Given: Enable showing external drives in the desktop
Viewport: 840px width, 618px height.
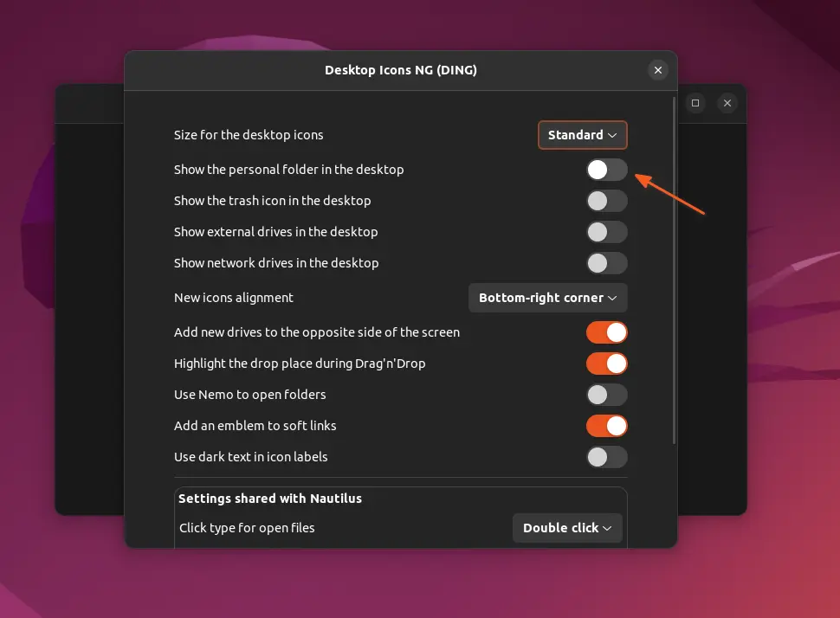Looking at the screenshot, I should point(606,232).
